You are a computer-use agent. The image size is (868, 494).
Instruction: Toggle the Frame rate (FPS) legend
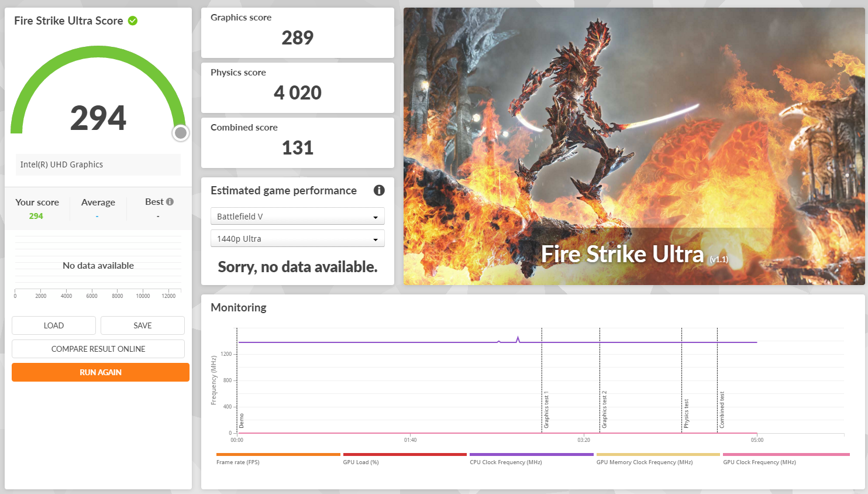coord(278,459)
